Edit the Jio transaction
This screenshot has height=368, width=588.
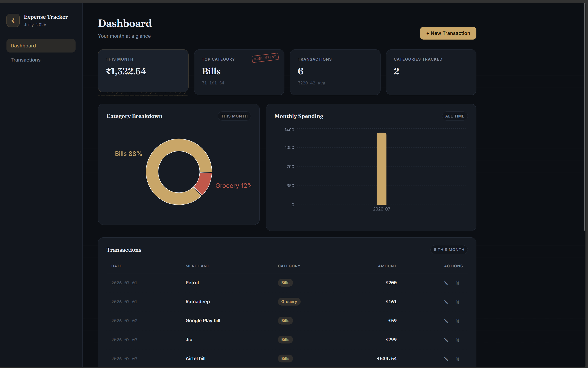446,340
